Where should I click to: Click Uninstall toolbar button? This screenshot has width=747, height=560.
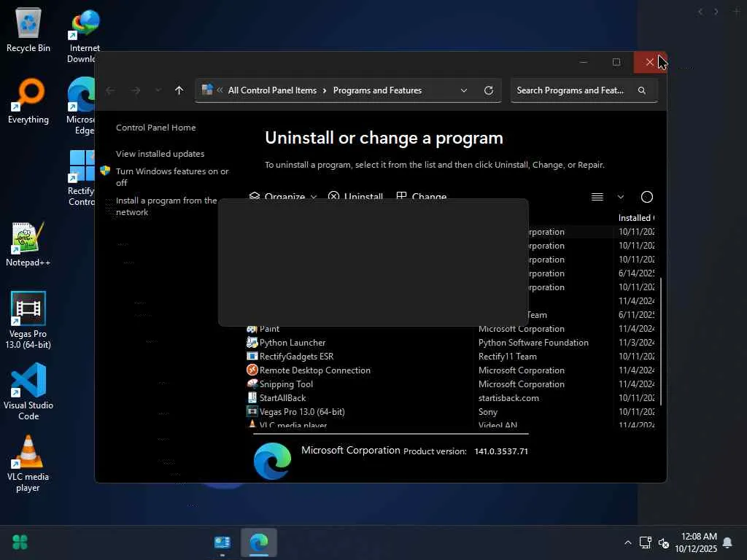(355, 197)
